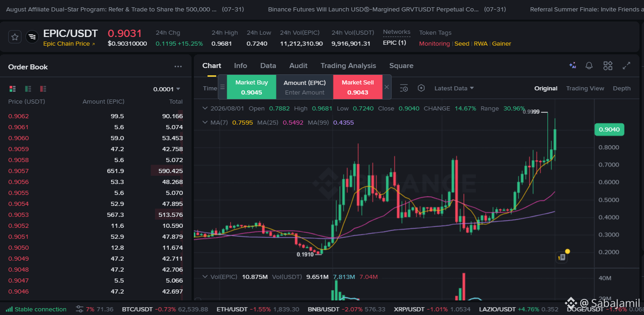Image resolution: width=644 pixels, height=315 pixels.
Task: Click the EPIC coin logo icon
Action: pyautogui.click(x=32, y=37)
